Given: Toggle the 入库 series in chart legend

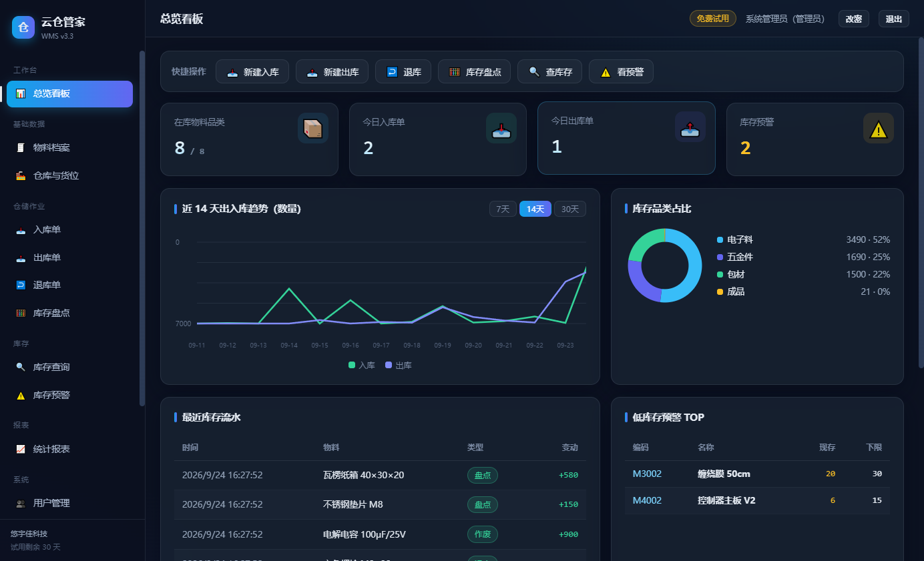Looking at the screenshot, I should [x=362, y=366].
